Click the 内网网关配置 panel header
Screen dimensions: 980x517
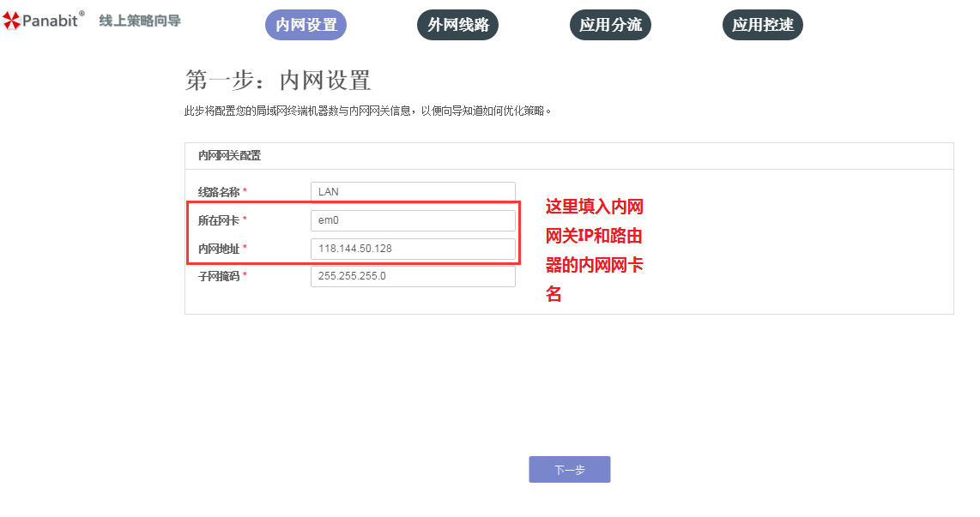tap(229, 156)
